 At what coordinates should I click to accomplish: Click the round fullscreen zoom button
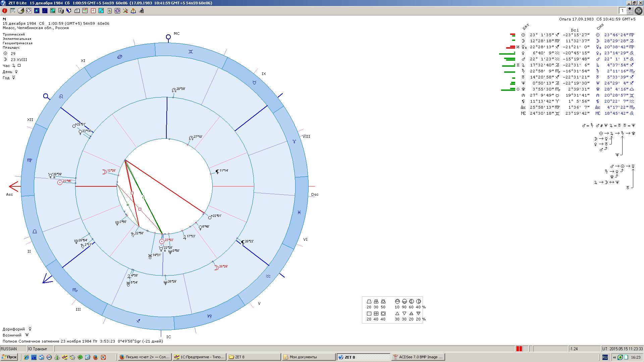coord(639,11)
